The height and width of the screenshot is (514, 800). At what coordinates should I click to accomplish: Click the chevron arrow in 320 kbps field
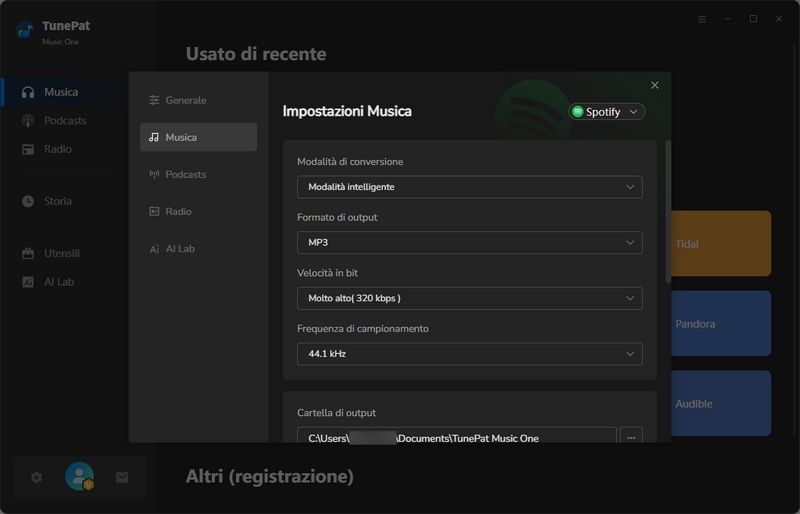coord(630,298)
